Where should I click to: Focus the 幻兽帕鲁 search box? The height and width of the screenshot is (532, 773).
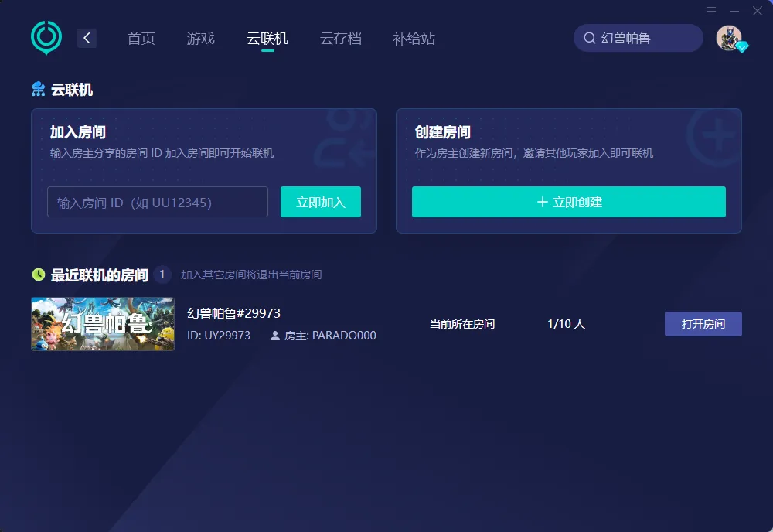coord(638,38)
